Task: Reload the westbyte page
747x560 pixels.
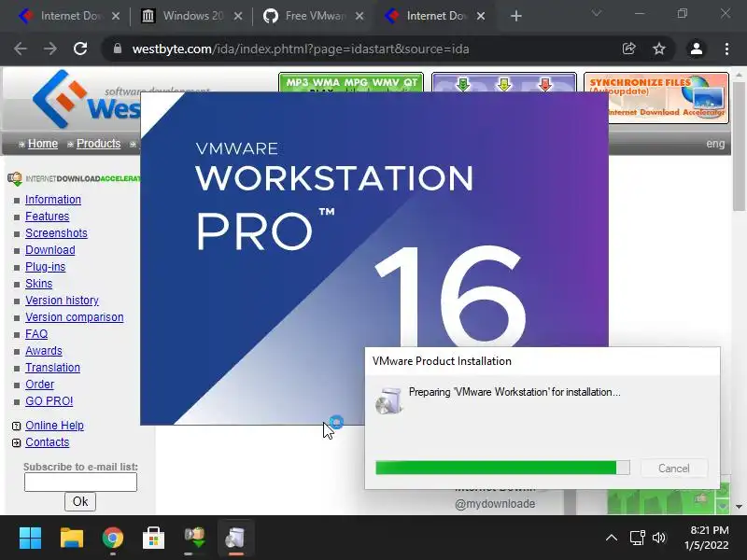Action: 80,49
